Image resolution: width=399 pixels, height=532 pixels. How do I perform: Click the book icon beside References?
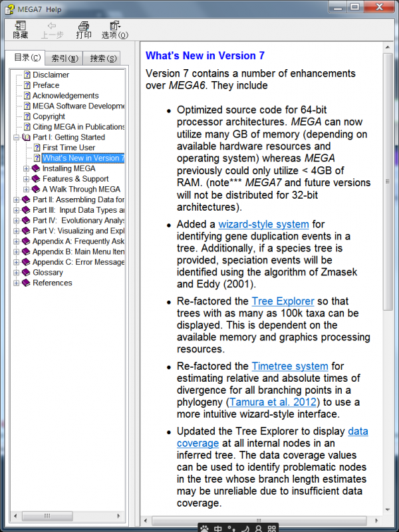point(26,283)
